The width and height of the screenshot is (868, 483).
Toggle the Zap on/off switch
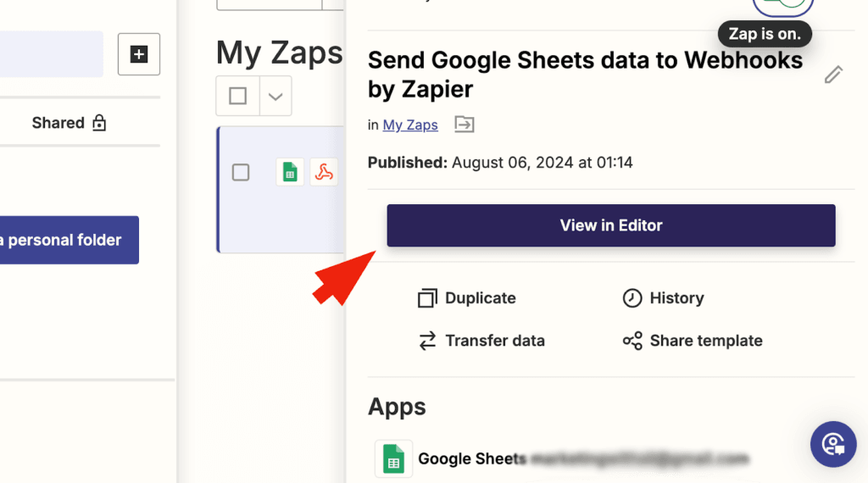point(783,5)
